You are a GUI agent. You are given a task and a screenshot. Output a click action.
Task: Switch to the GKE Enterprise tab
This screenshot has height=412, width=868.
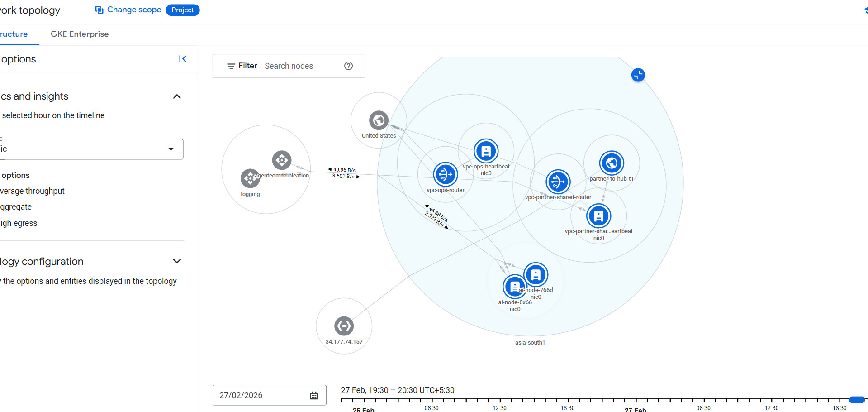coord(80,34)
